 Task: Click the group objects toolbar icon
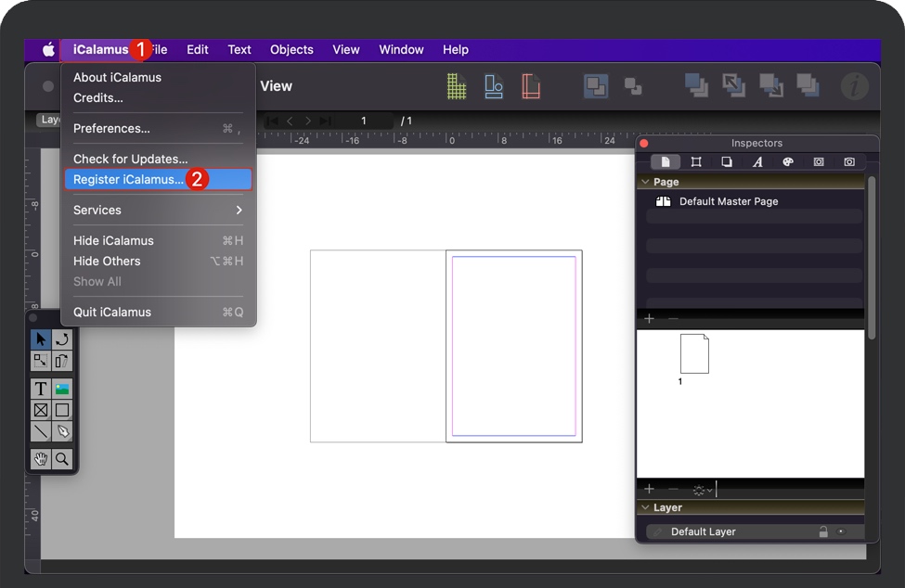click(x=596, y=86)
